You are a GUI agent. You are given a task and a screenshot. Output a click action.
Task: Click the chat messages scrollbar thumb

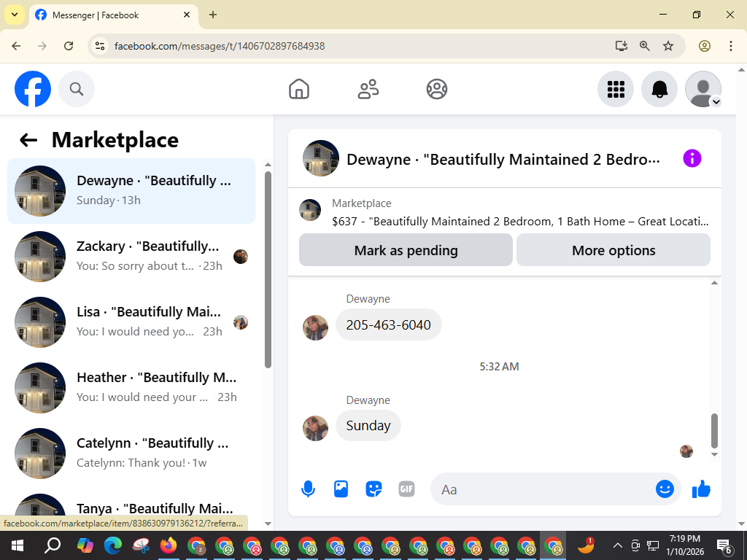[x=714, y=430]
